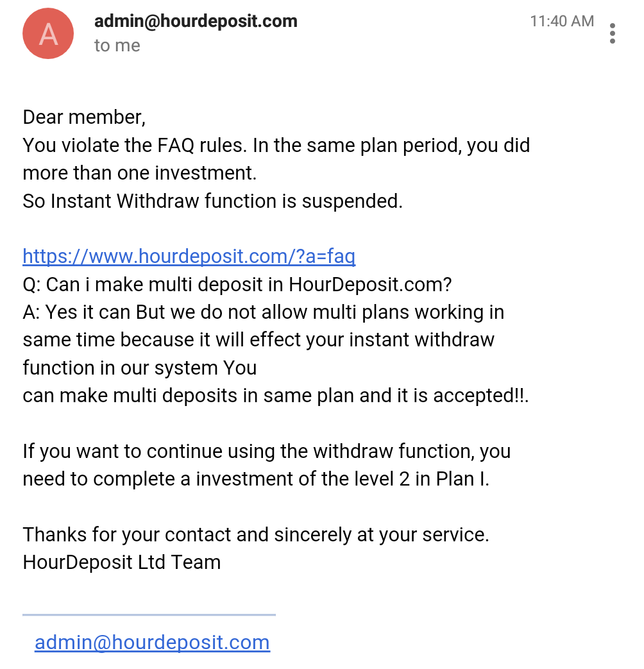644x669 pixels.
Task: Click the 'function in our system You' line
Action: tap(139, 368)
